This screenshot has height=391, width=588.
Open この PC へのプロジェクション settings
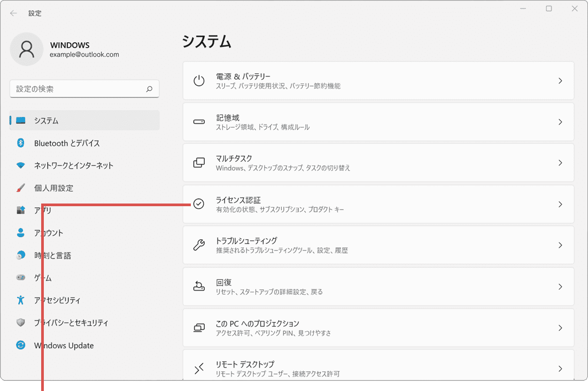click(x=378, y=327)
